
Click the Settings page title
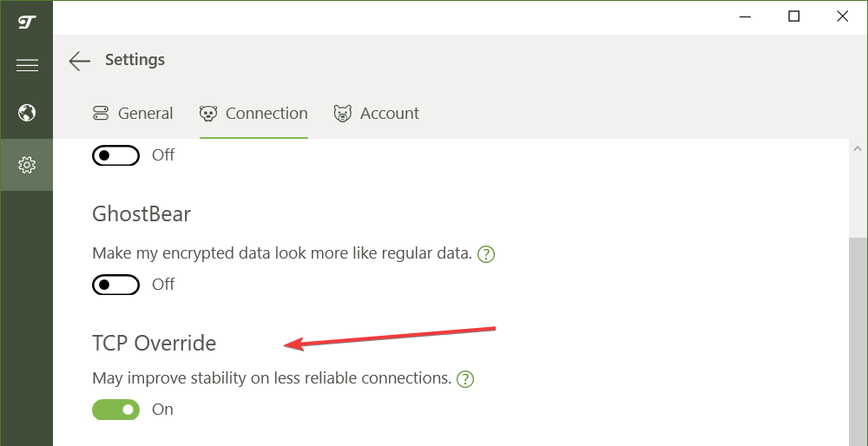pos(135,60)
